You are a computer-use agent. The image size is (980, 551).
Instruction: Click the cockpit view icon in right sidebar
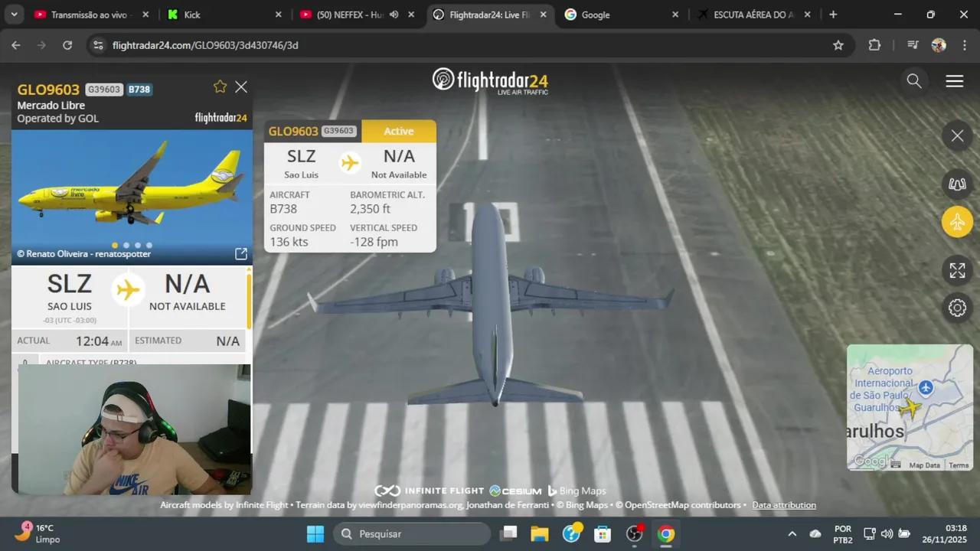point(957,184)
